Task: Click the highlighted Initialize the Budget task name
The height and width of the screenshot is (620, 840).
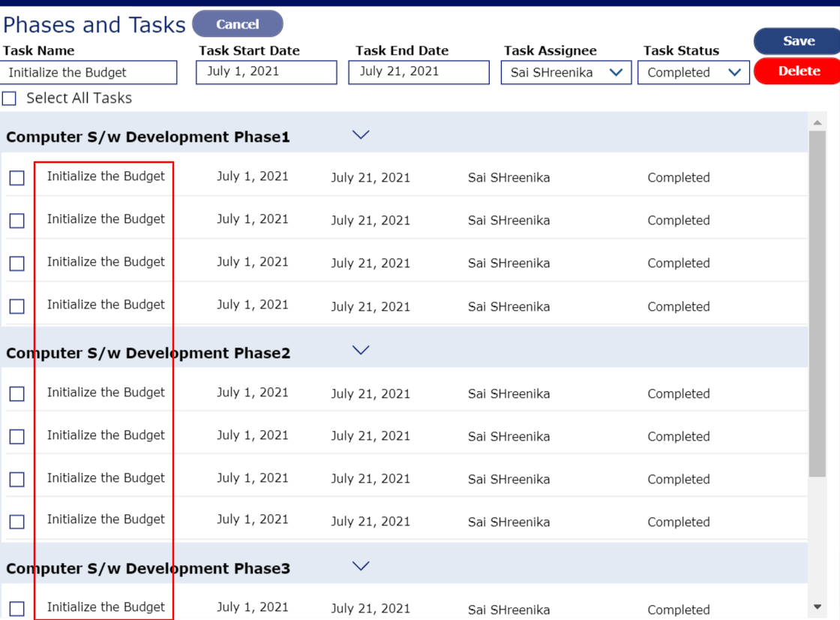Action: (x=105, y=177)
